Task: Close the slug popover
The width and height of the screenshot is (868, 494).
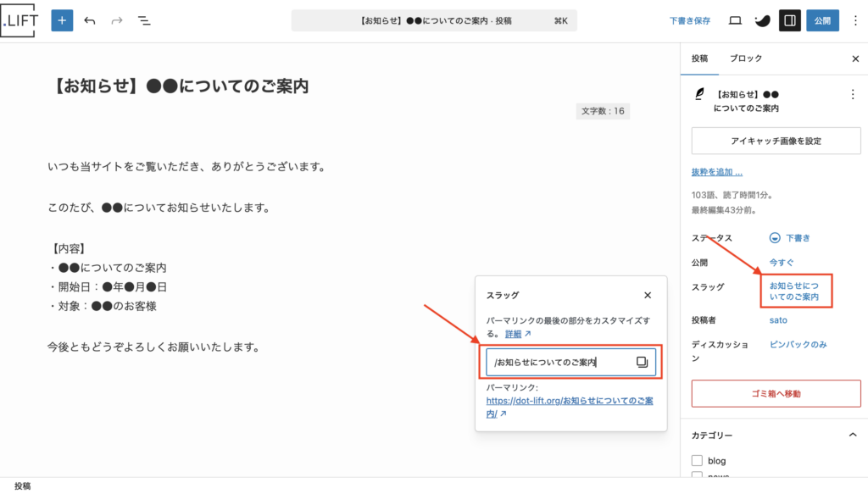Action: pyautogui.click(x=648, y=295)
